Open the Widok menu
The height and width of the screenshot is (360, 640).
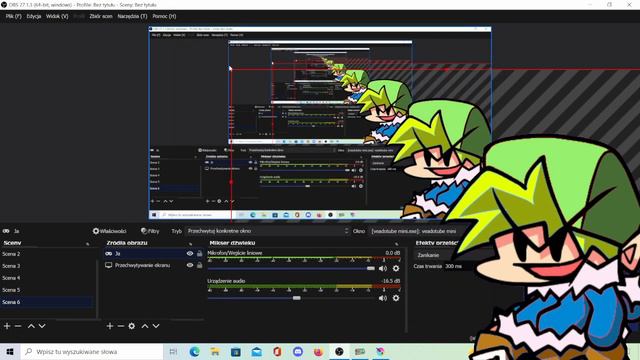point(57,16)
